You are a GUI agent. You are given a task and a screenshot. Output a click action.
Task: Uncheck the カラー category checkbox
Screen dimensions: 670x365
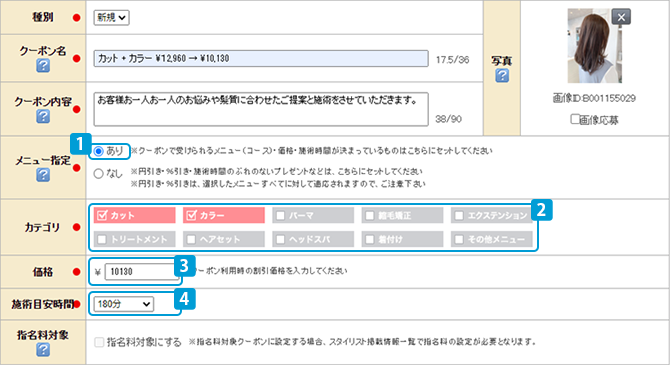pyautogui.click(x=191, y=215)
